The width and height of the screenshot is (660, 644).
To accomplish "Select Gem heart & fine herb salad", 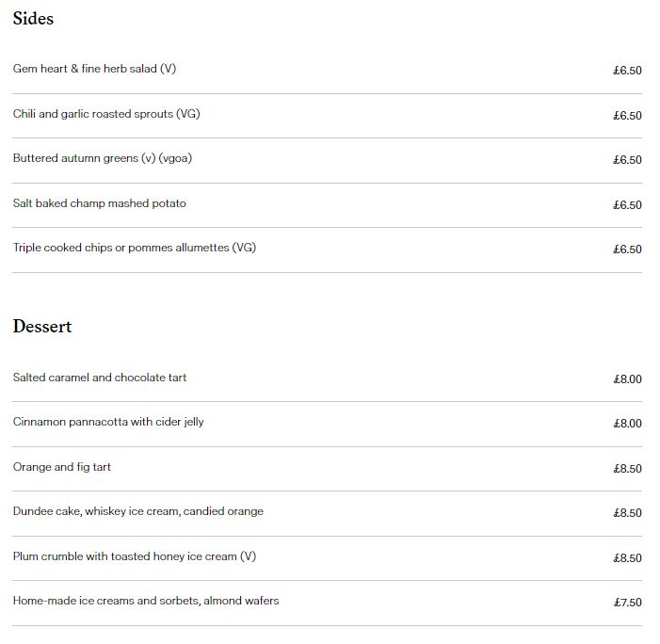I will 94,70.
